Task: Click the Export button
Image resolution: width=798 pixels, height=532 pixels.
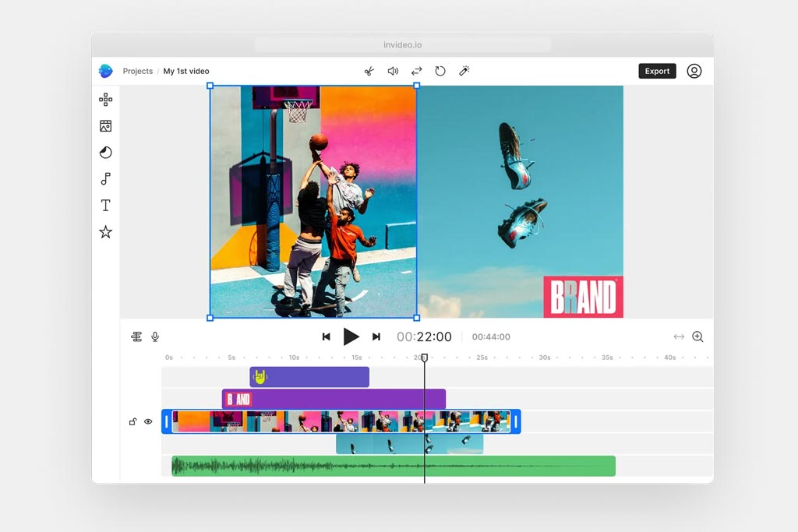Action: [x=657, y=71]
